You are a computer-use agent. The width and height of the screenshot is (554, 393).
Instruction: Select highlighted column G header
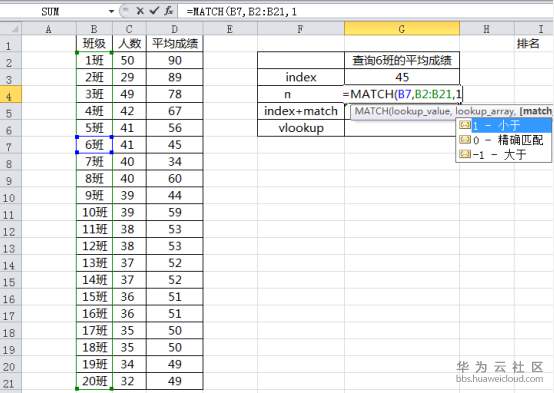[x=402, y=29]
